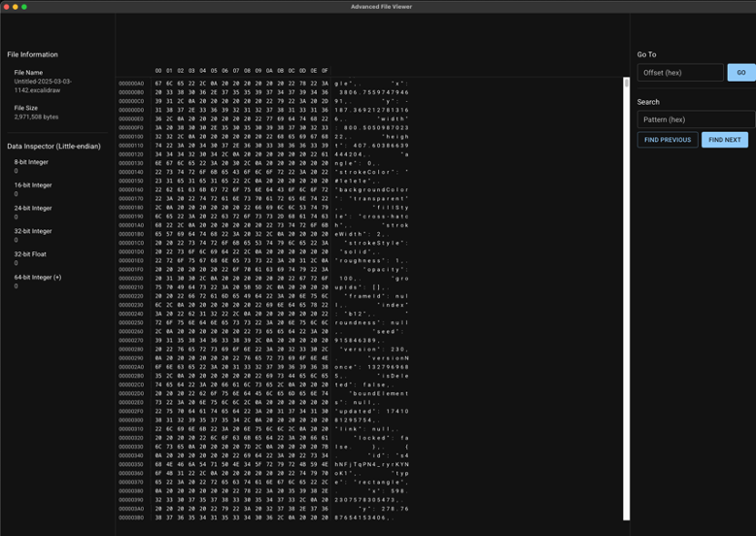The height and width of the screenshot is (536, 756).
Task: Click the Search section label
Action: click(648, 102)
